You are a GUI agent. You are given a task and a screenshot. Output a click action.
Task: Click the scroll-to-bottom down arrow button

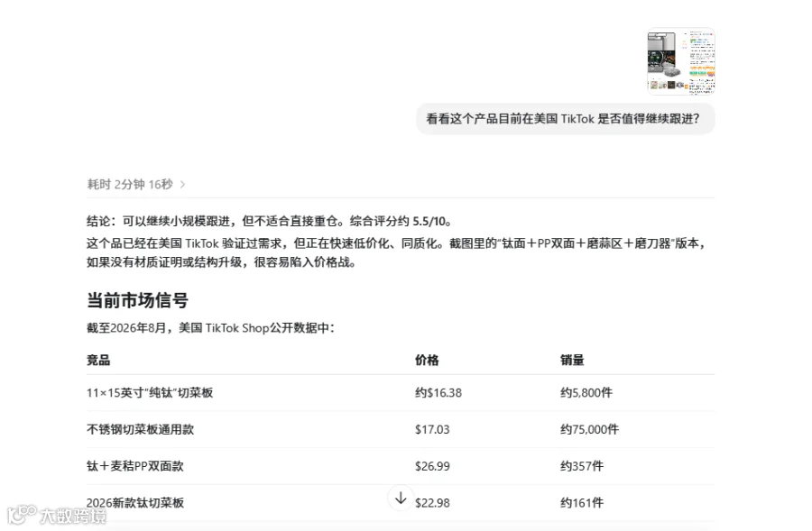point(401,498)
